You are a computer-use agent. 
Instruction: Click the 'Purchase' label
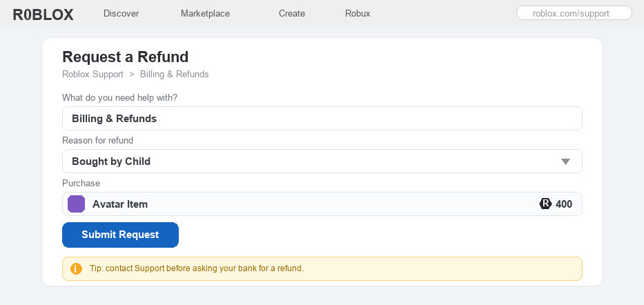coord(81,183)
